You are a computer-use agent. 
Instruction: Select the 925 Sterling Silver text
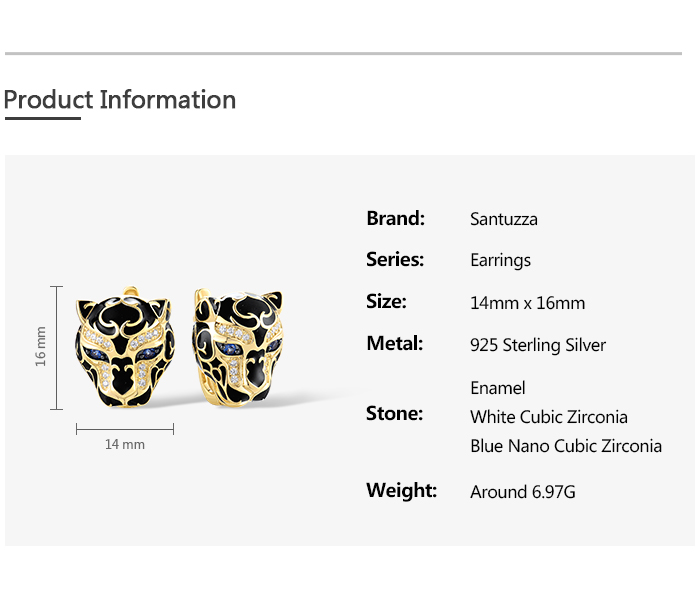538,345
